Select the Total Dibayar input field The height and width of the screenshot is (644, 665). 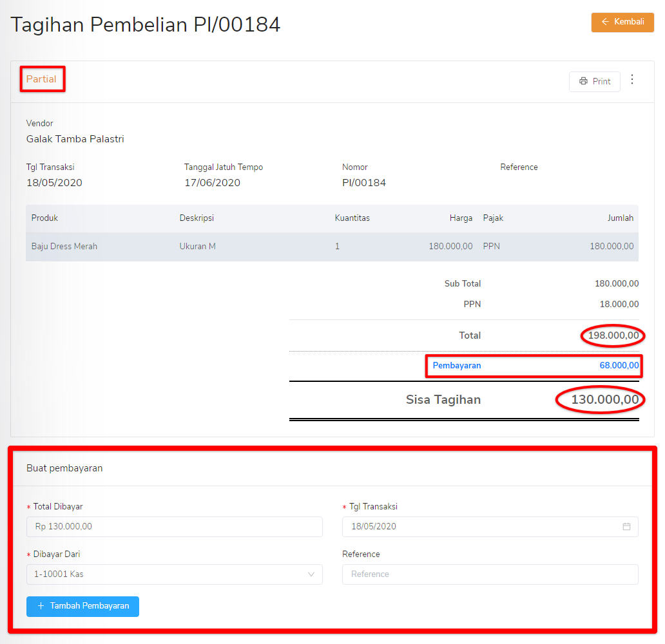click(x=174, y=527)
